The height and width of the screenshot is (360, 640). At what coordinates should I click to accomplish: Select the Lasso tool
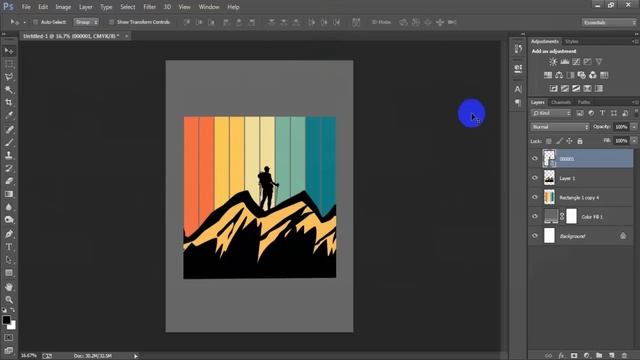[x=9, y=77]
